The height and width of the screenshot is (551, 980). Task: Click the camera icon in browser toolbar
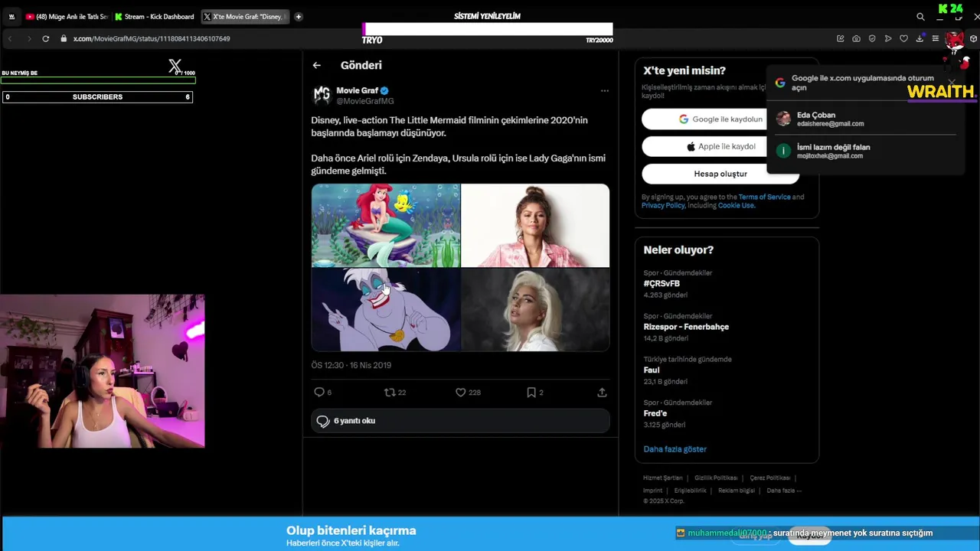click(856, 39)
